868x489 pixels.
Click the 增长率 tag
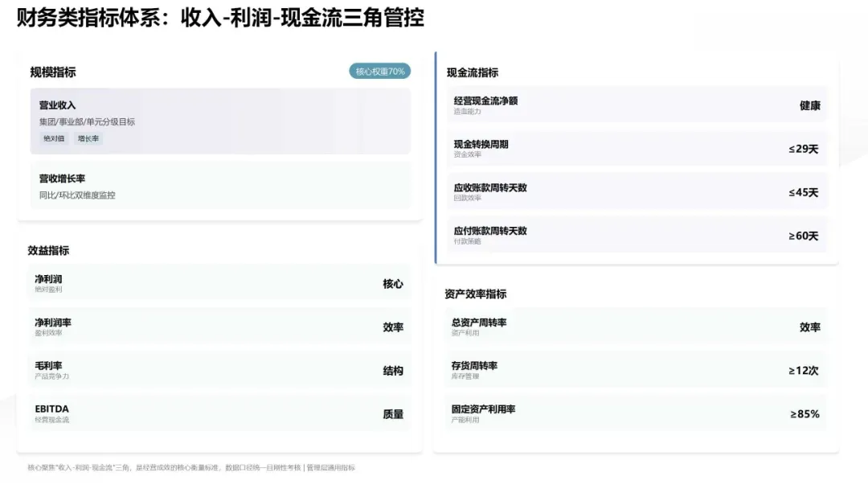click(88, 138)
